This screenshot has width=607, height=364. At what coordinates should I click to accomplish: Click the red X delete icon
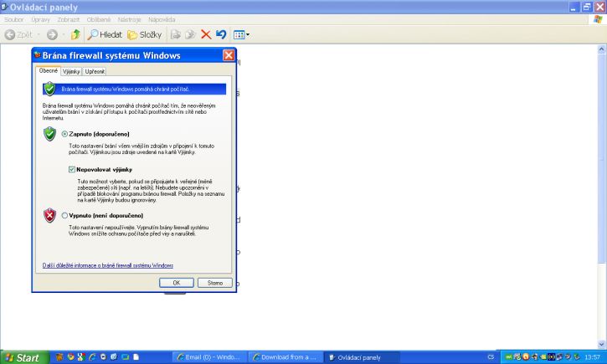click(x=206, y=35)
